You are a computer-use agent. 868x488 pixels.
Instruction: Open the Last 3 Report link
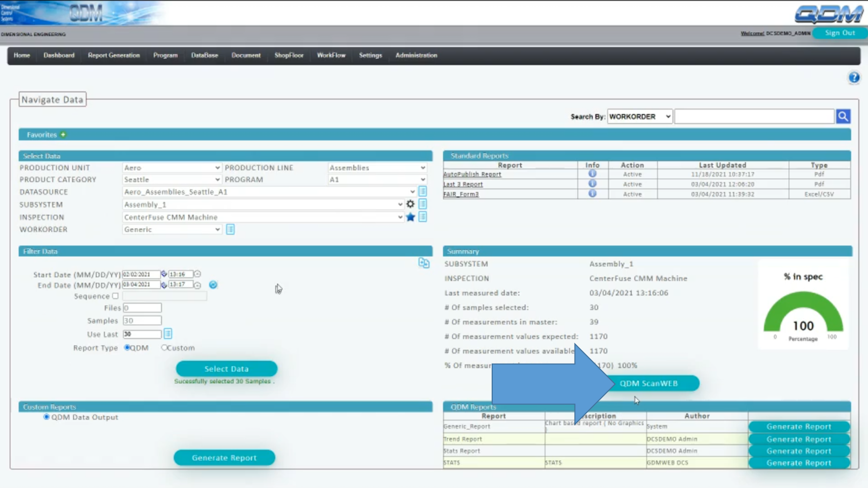(x=463, y=184)
